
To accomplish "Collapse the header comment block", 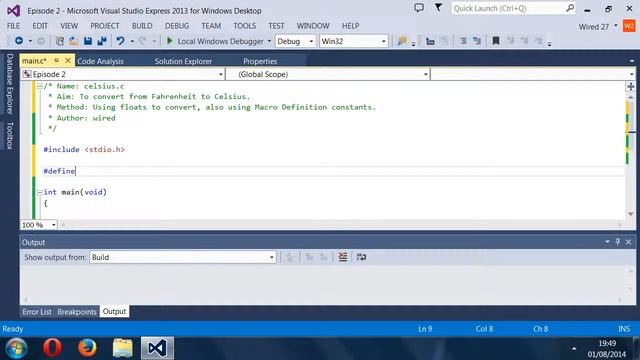I will pyautogui.click(x=40, y=86).
